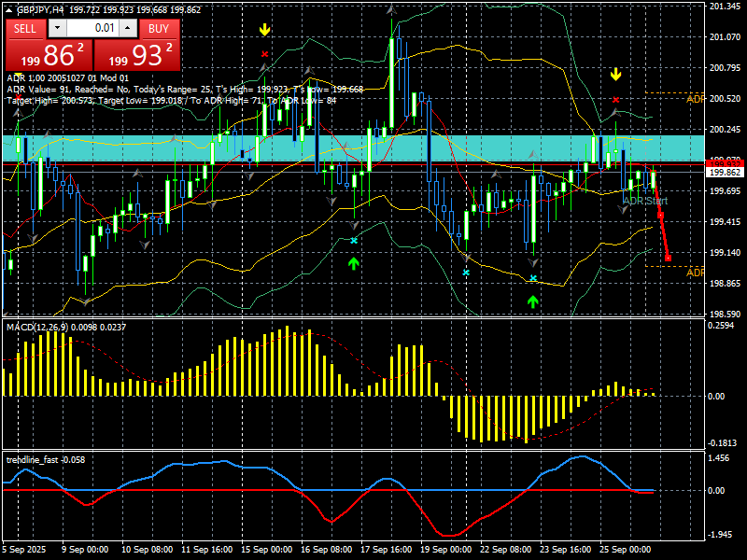Select the lower orange ADR level label
The width and height of the screenshot is (747, 560).
(695, 273)
